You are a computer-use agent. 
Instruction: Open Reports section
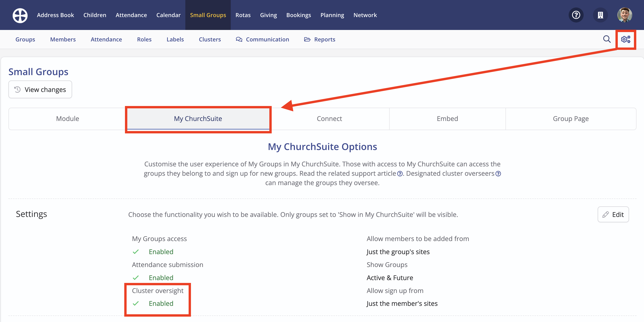[x=319, y=39]
